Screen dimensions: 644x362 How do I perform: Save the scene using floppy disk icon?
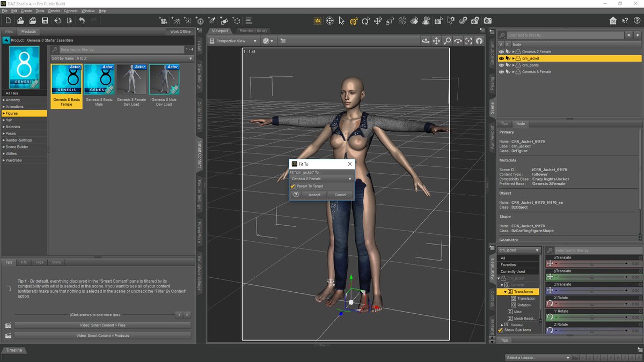click(45, 21)
